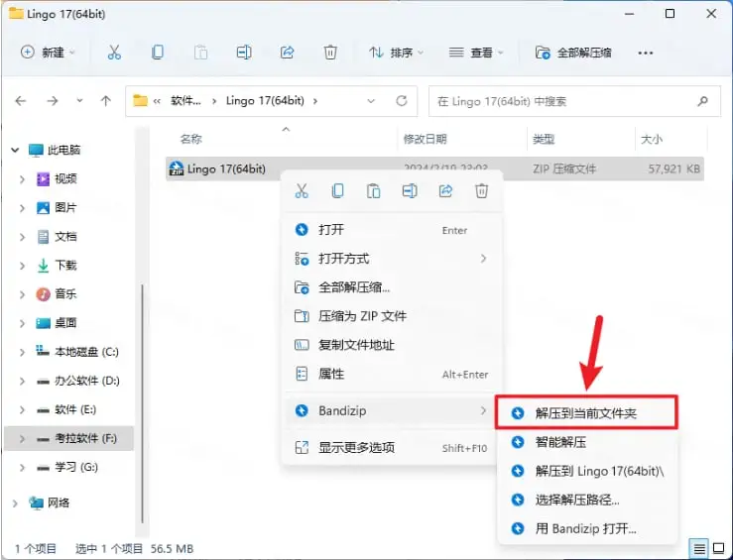Image resolution: width=733 pixels, height=560 pixels.
Task: Go back with the back arrow
Action: point(21,101)
